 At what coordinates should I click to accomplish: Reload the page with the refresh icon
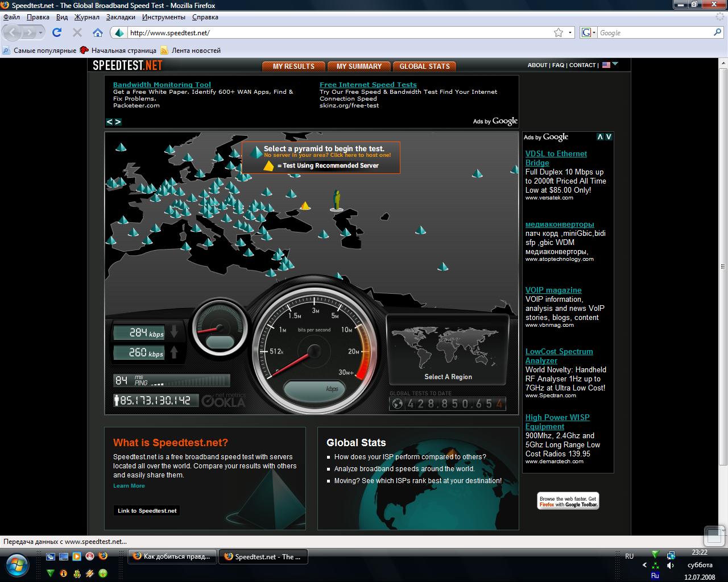(57, 32)
